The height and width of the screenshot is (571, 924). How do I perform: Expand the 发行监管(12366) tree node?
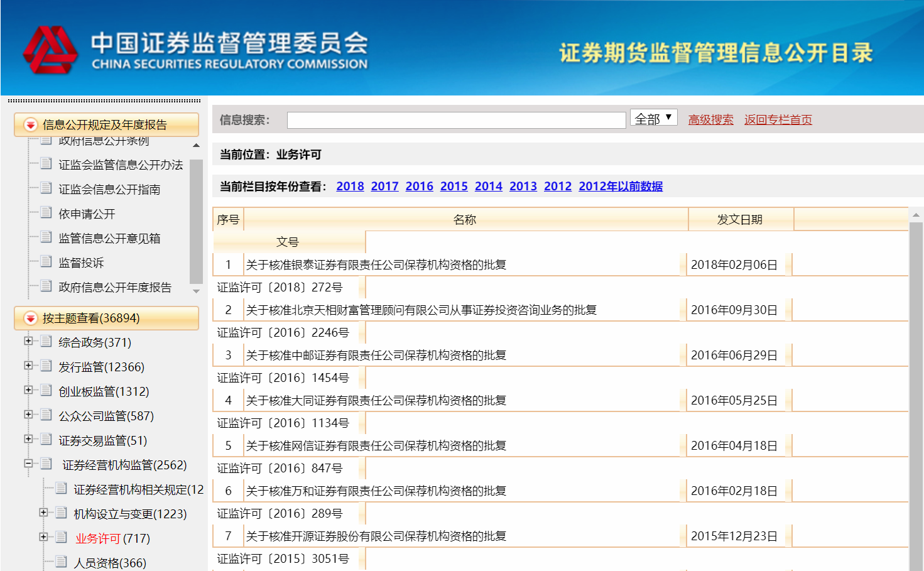[28, 366]
